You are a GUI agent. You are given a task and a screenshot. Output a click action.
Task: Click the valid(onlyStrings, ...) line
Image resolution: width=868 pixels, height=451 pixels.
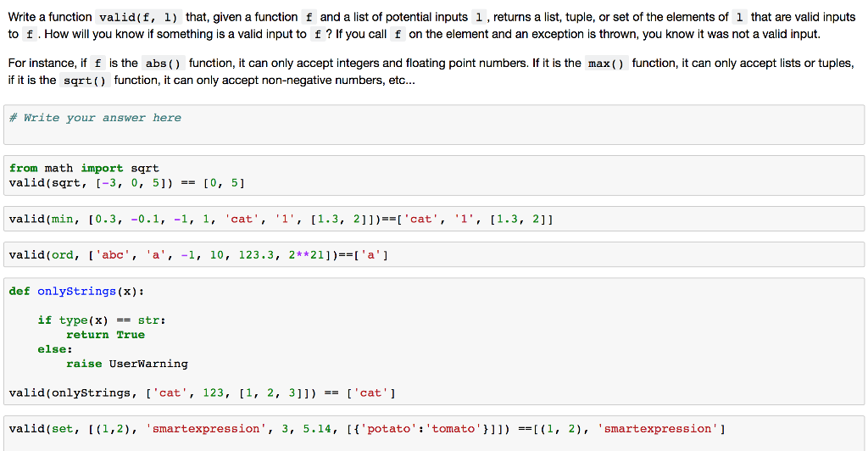[203, 393]
